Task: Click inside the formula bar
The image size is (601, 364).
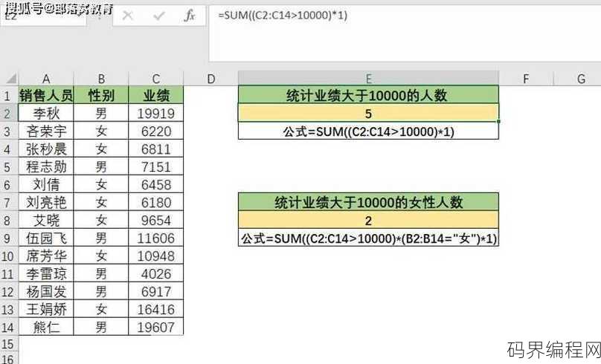Action: 405,33
